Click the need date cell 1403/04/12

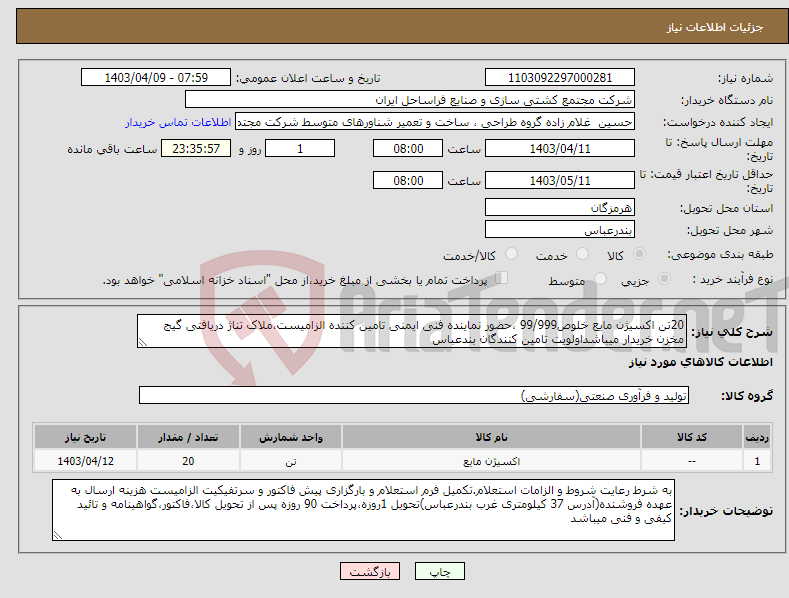tap(86, 461)
